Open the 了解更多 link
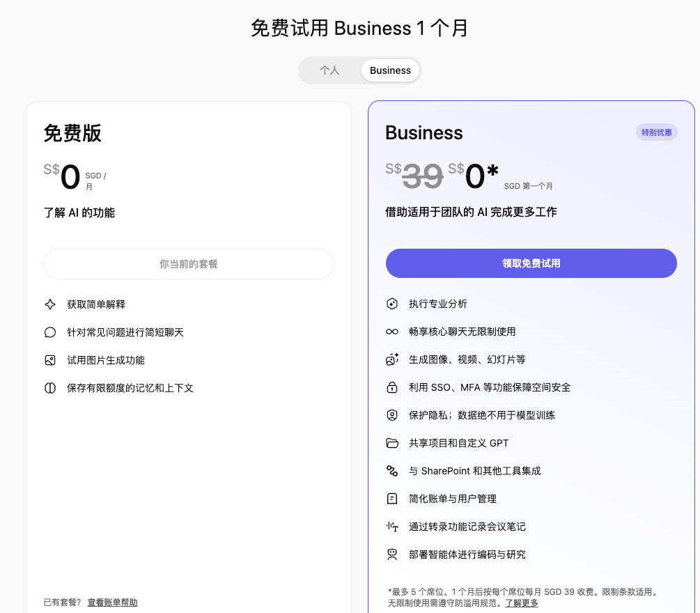 (x=522, y=603)
